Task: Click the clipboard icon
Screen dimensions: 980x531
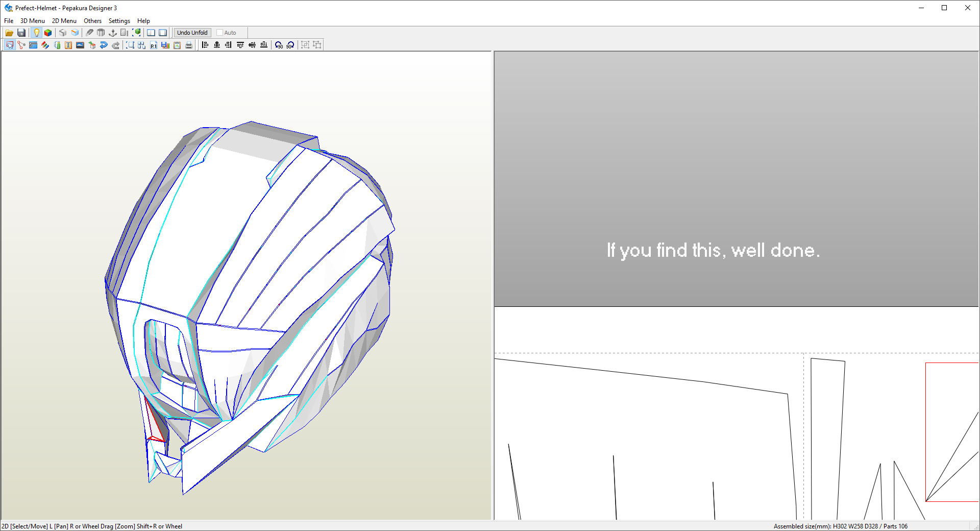Action: point(177,45)
